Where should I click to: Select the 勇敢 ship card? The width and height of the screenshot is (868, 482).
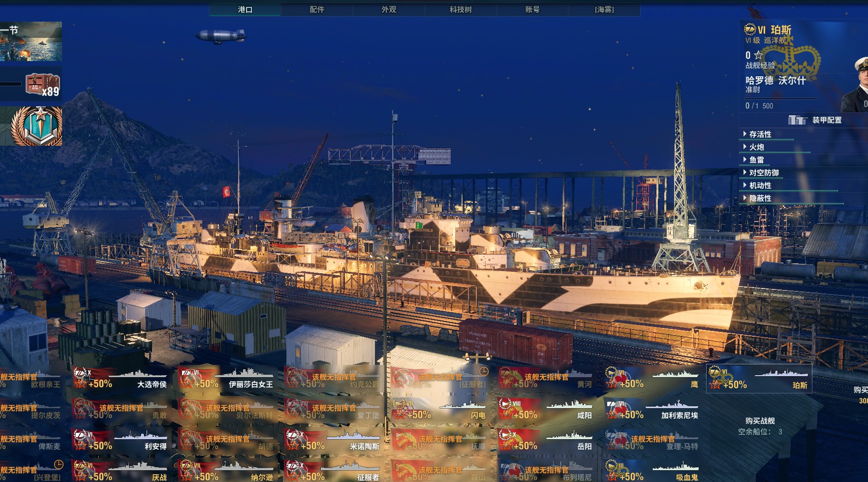[x=120, y=409]
